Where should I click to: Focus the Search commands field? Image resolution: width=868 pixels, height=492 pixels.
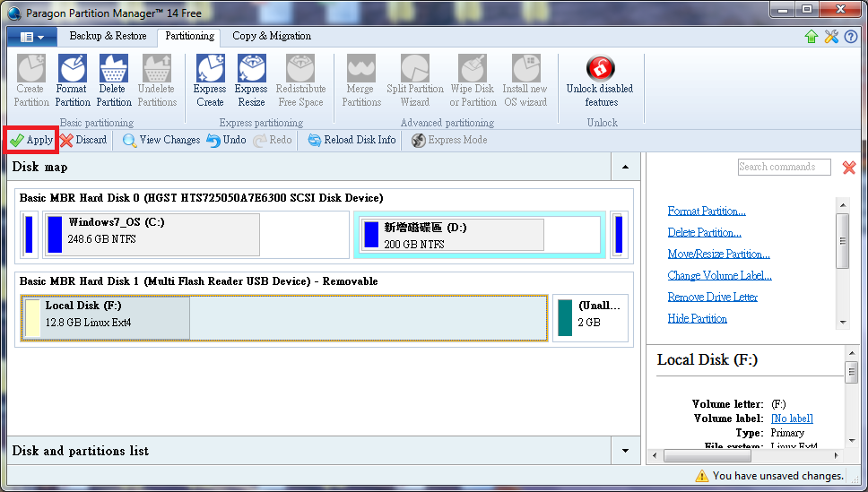coord(784,167)
